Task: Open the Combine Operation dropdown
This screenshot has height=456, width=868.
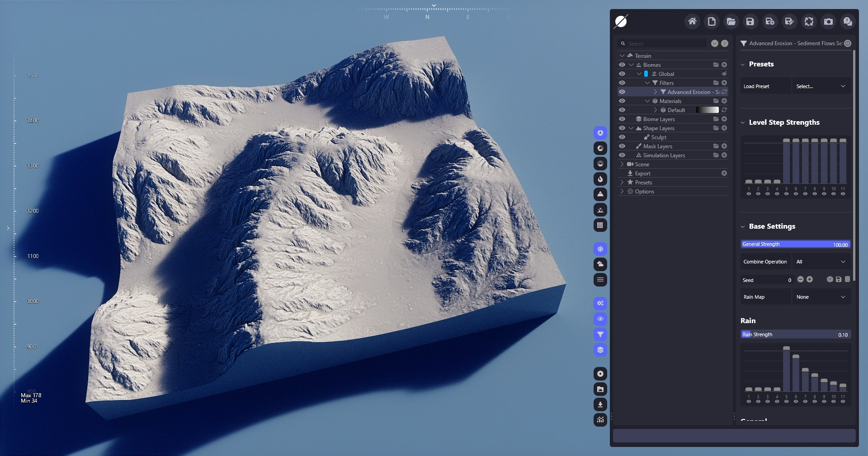Action: (x=821, y=262)
